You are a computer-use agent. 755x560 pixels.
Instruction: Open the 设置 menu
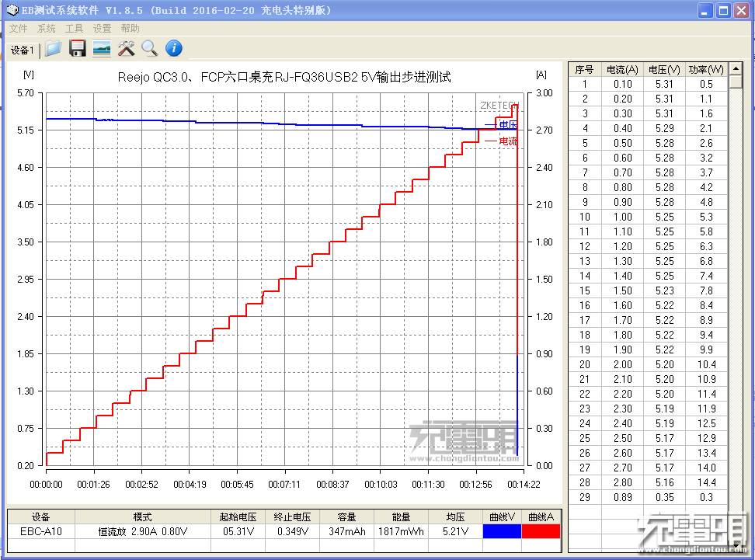coord(102,29)
